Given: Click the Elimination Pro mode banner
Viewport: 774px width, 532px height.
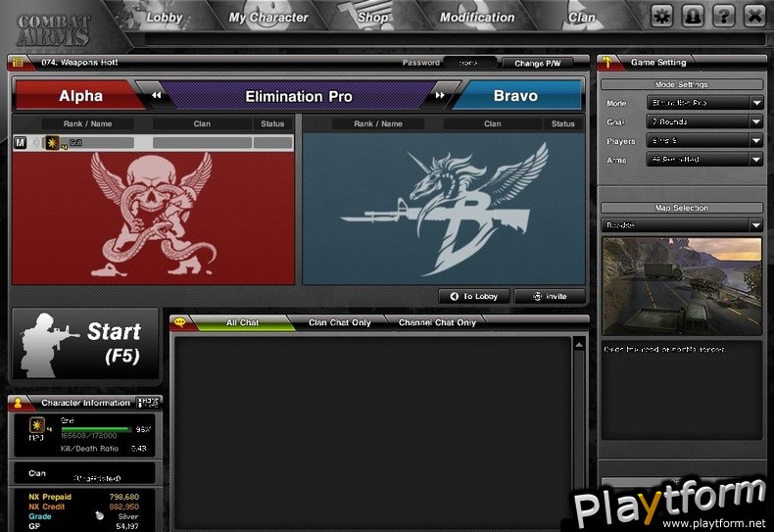Looking at the screenshot, I should 299,96.
